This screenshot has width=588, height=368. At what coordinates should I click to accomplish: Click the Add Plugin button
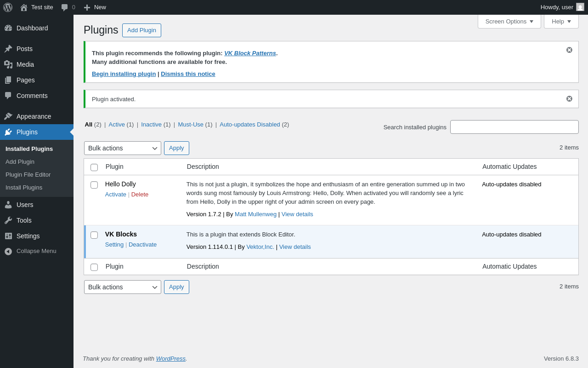141,30
